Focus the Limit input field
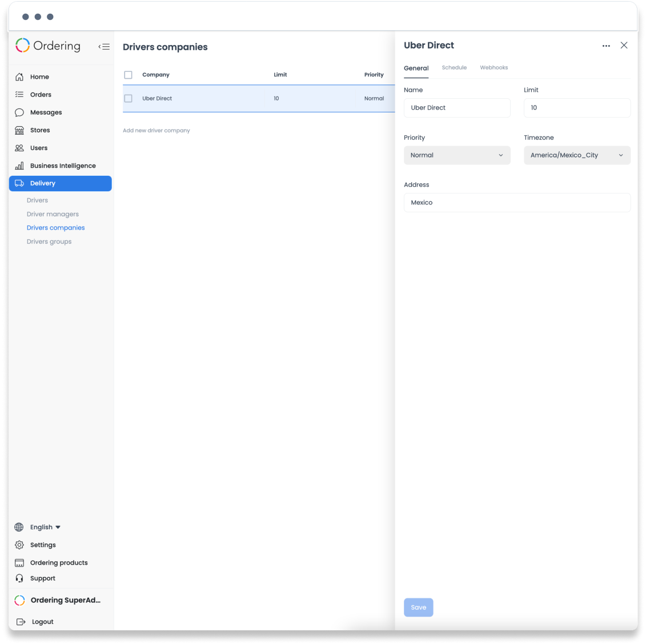This screenshot has width=646, height=644. [x=577, y=108]
